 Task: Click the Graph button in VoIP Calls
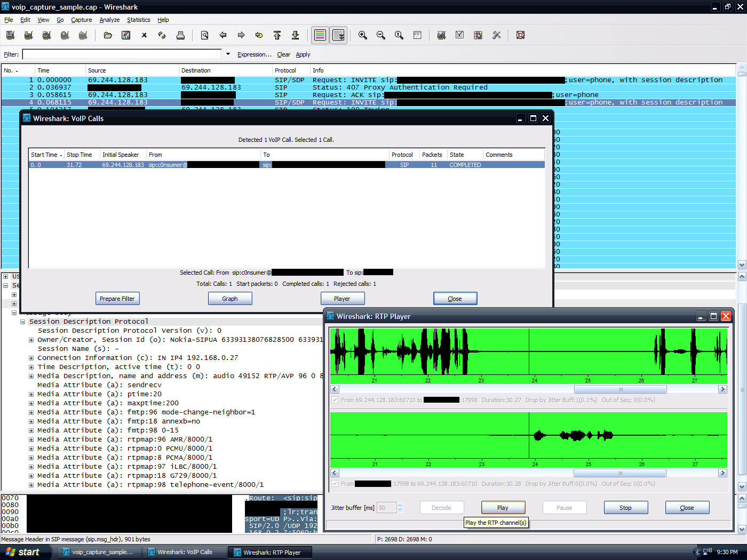tap(230, 299)
